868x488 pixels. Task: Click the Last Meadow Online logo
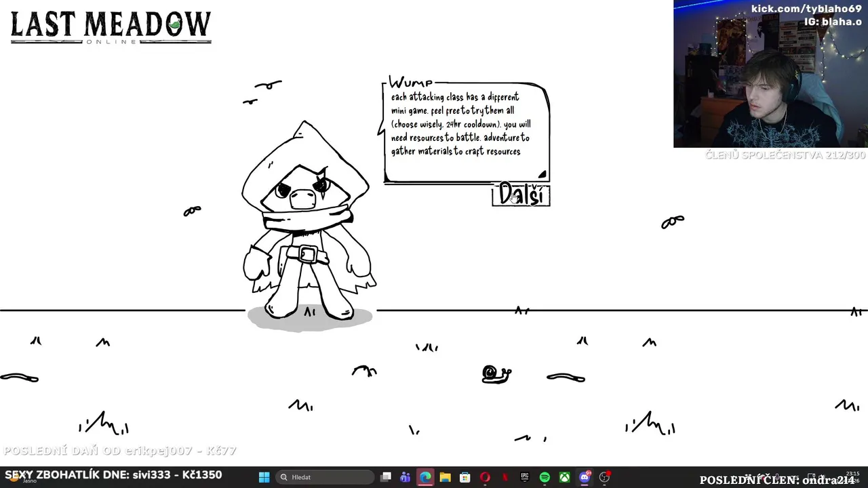[111, 28]
